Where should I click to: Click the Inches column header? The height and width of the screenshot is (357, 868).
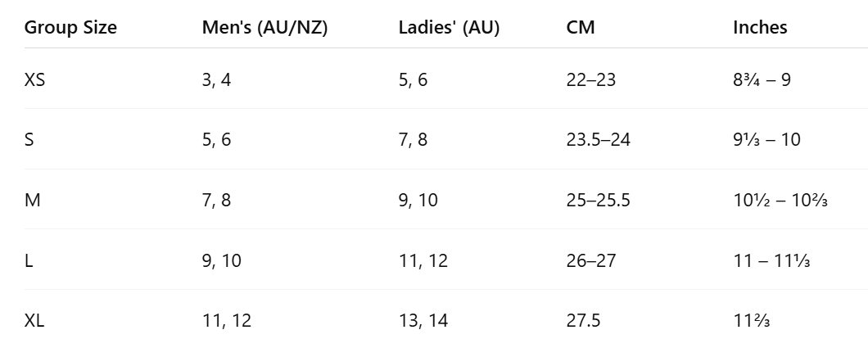point(760,27)
